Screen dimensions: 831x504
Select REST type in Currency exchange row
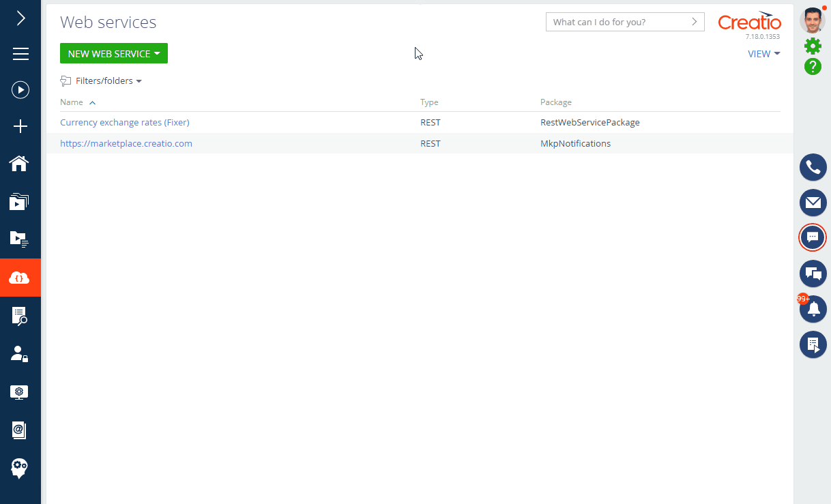[x=431, y=123]
